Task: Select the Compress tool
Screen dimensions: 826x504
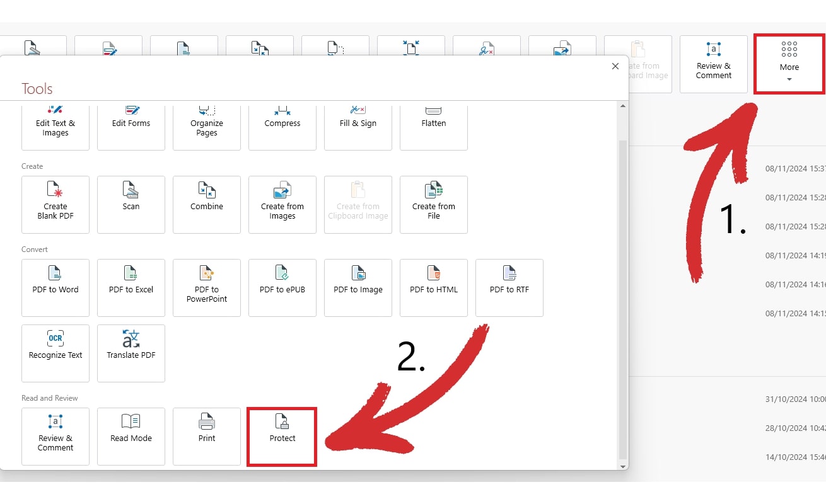Action: (282, 126)
